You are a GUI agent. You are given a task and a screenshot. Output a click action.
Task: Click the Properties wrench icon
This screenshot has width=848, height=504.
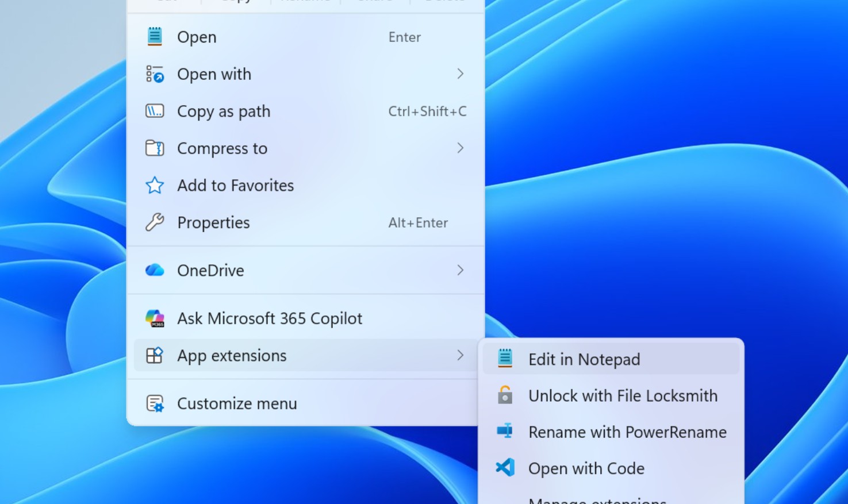coord(155,222)
